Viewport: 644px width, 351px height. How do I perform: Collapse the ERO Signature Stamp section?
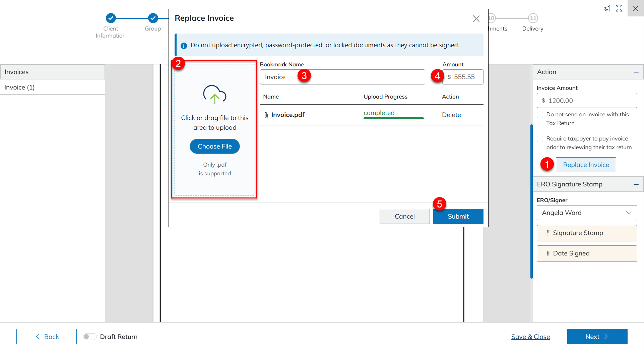pos(636,184)
